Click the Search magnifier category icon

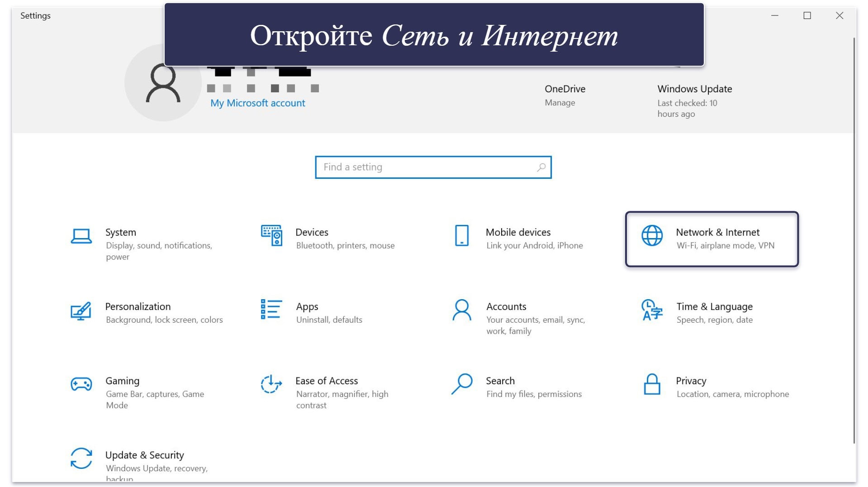pyautogui.click(x=462, y=384)
